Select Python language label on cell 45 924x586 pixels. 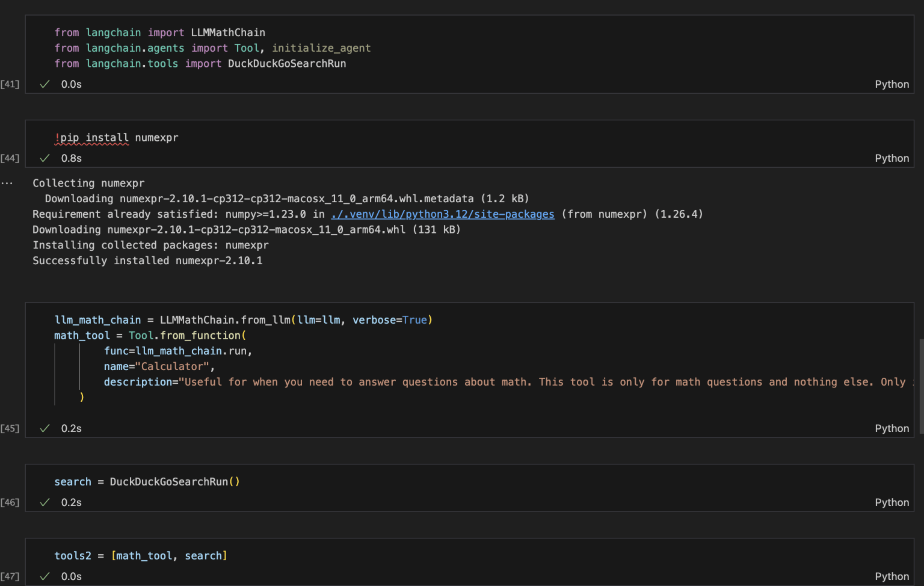click(x=892, y=428)
